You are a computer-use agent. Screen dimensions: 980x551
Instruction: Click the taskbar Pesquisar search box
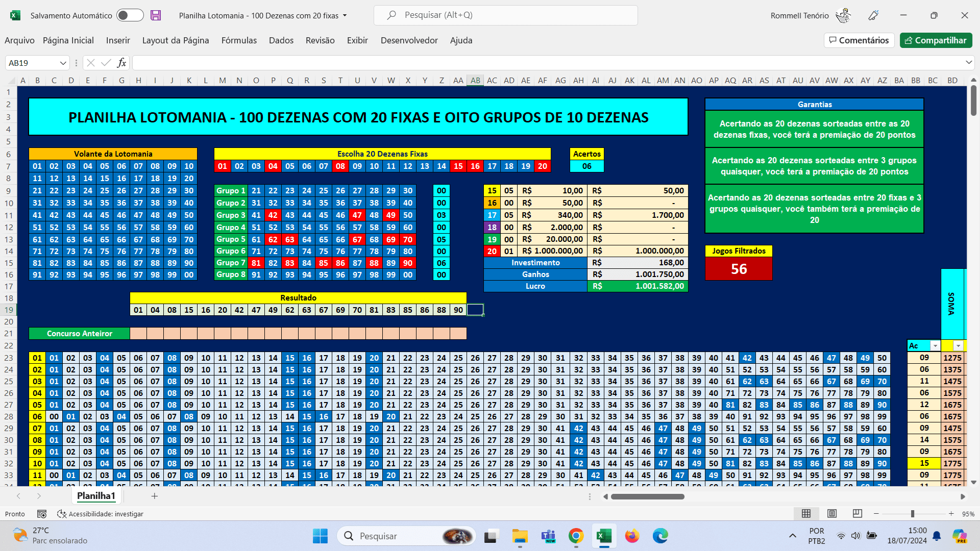tap(406, 536)
